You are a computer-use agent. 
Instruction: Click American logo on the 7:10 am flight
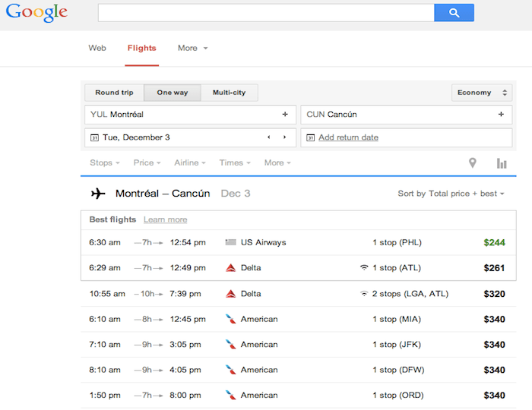231,345
